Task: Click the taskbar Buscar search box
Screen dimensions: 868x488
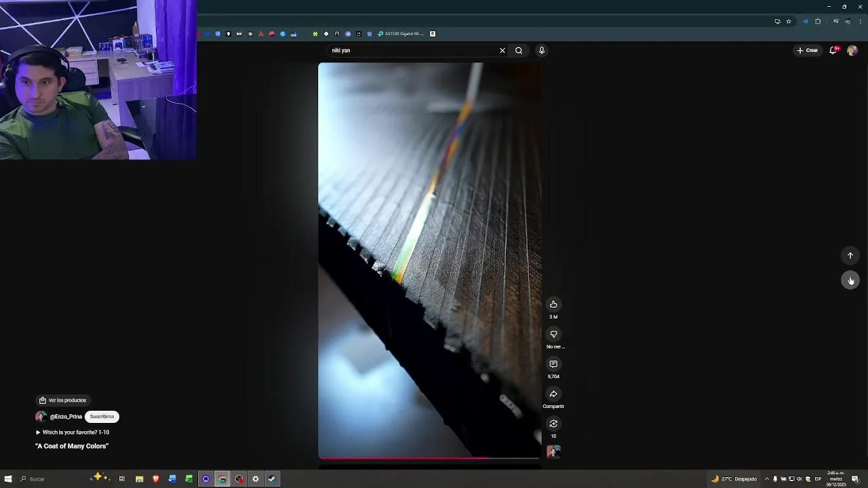Action: [51, 479]
